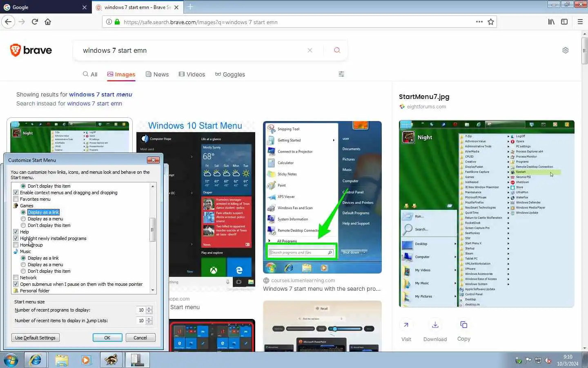
Task: Open the courses.lumenlearning.com image result
Action: point(322,197)
